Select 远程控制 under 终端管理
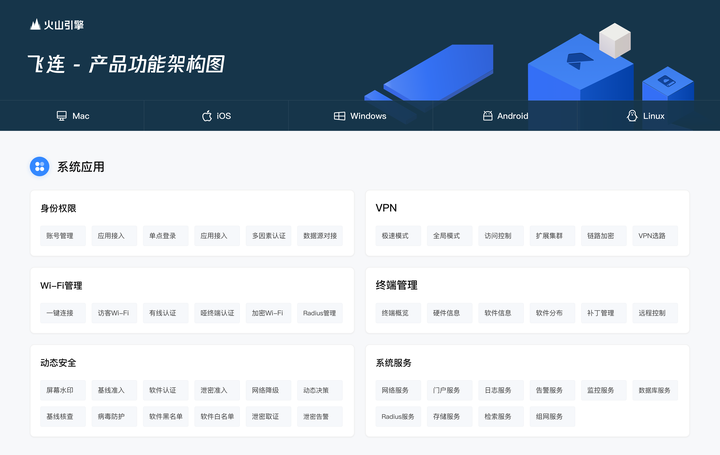The height and width of the screenshot is (455, 720). (x=652, y=313)
